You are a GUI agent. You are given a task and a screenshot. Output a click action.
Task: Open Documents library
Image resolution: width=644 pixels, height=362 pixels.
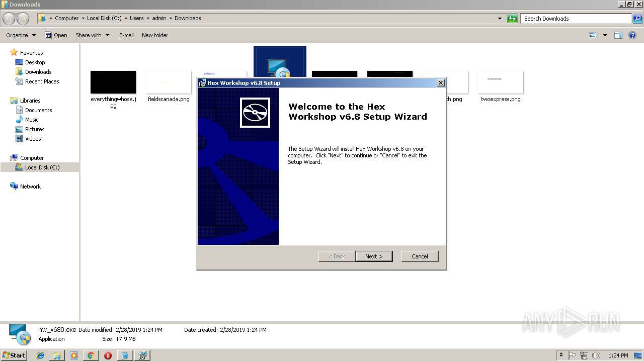(38, 110)
